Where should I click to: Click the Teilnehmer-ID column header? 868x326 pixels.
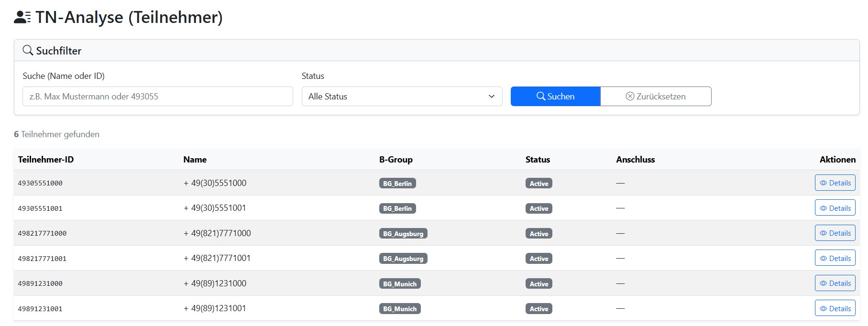click(x=46, y=160)
